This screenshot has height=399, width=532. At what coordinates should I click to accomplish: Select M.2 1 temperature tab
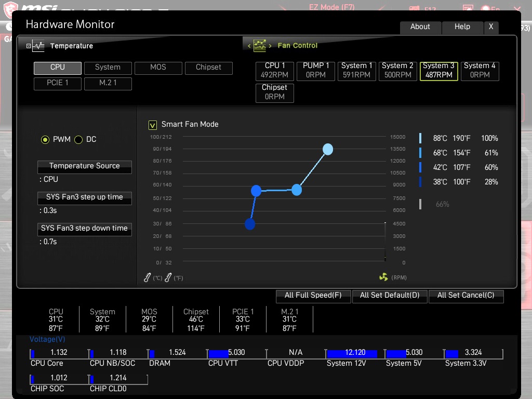coord(108,84)
